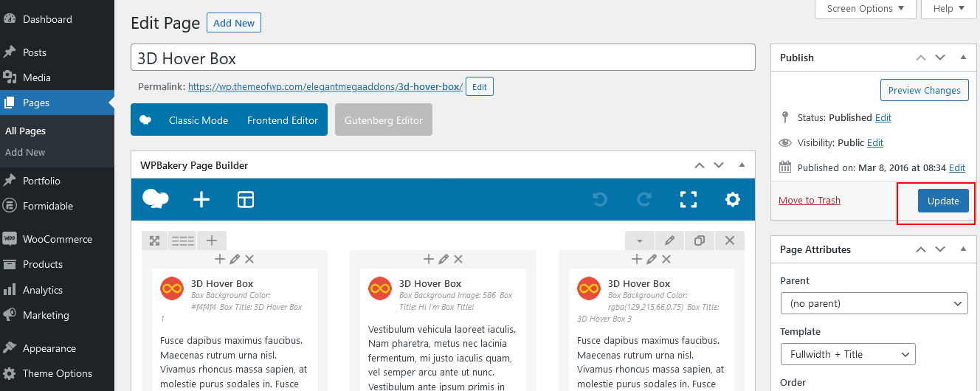Add an element to the first column
The width and height of the screenshot is (980, 391).
[219, 259]
